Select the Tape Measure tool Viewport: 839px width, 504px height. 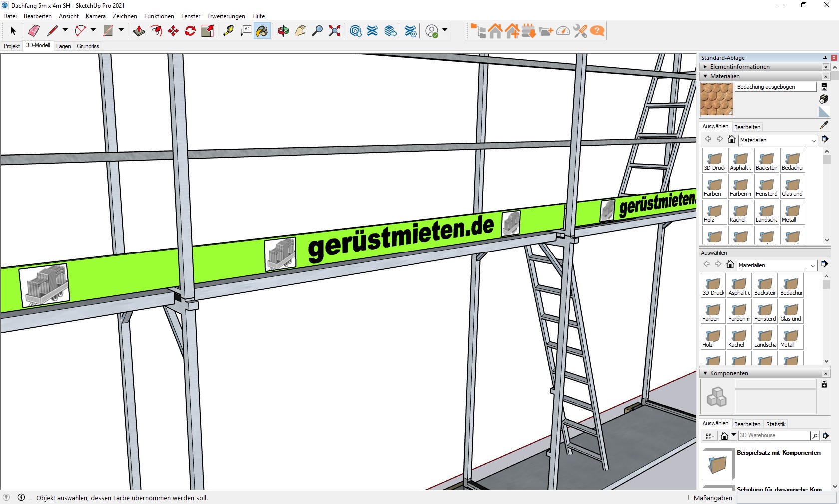[228, 31]
